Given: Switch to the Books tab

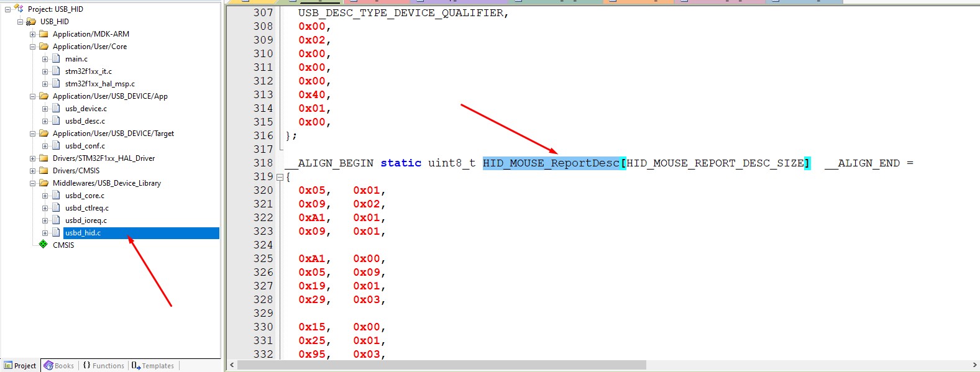Looking at the screenshot, I should tap(59, 366).
